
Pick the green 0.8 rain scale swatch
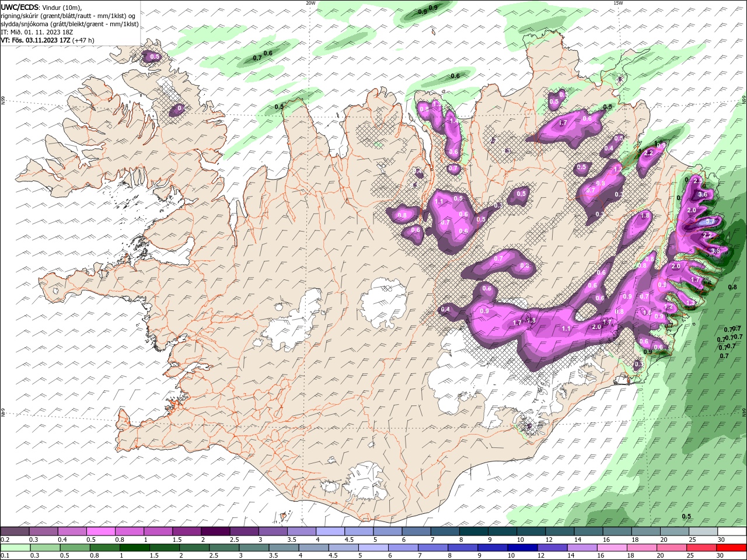click(104, 548)
